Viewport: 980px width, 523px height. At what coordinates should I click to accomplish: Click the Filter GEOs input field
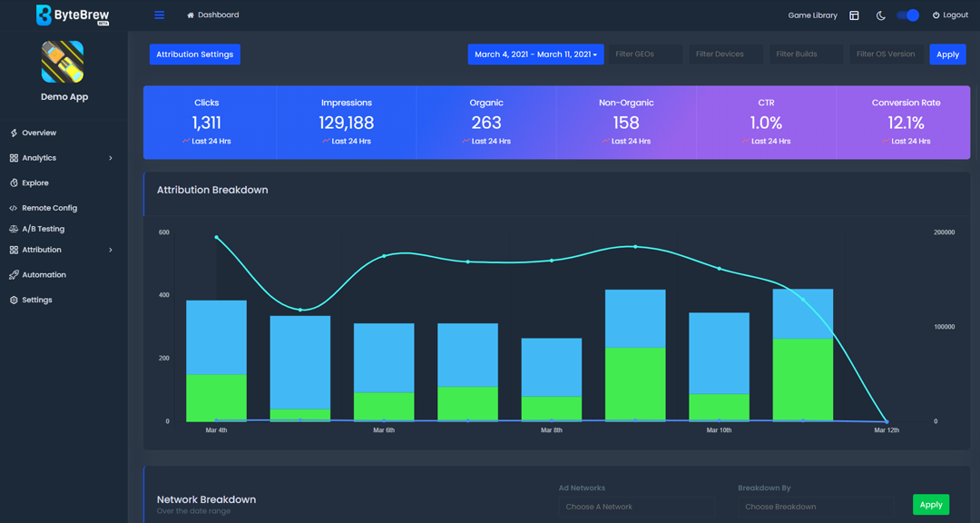[x=645, y=54]
